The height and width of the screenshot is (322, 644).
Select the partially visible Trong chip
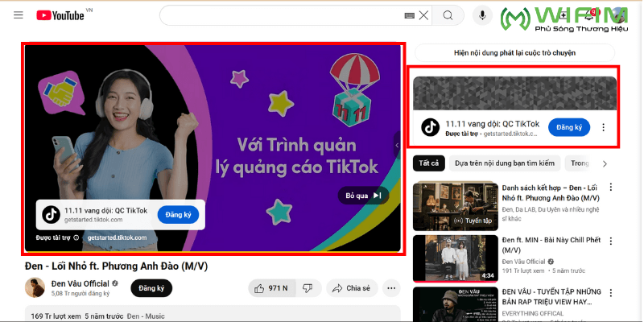tap(579, 163)
